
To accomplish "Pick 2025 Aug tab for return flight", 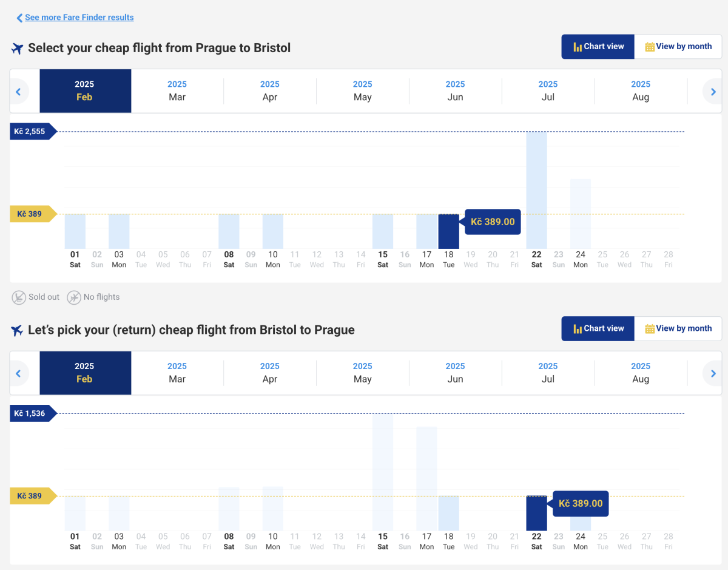I will (641, 373).
